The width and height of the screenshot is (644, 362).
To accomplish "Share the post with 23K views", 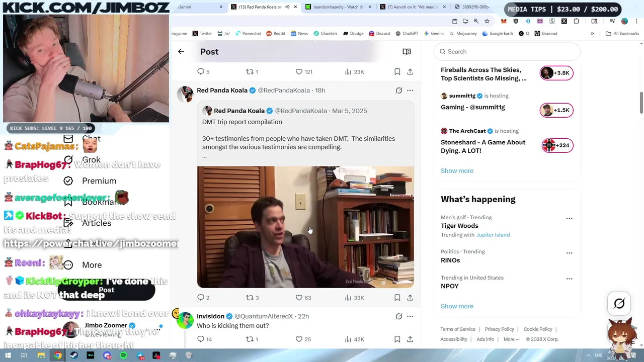I will click(x=410, y=72).
